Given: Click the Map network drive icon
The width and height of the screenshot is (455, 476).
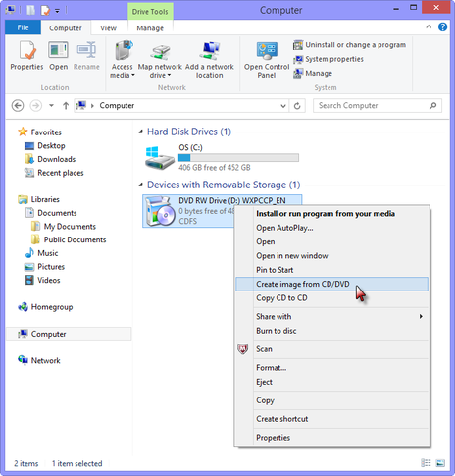Looking at the screenshot, I should pos(160,52).
